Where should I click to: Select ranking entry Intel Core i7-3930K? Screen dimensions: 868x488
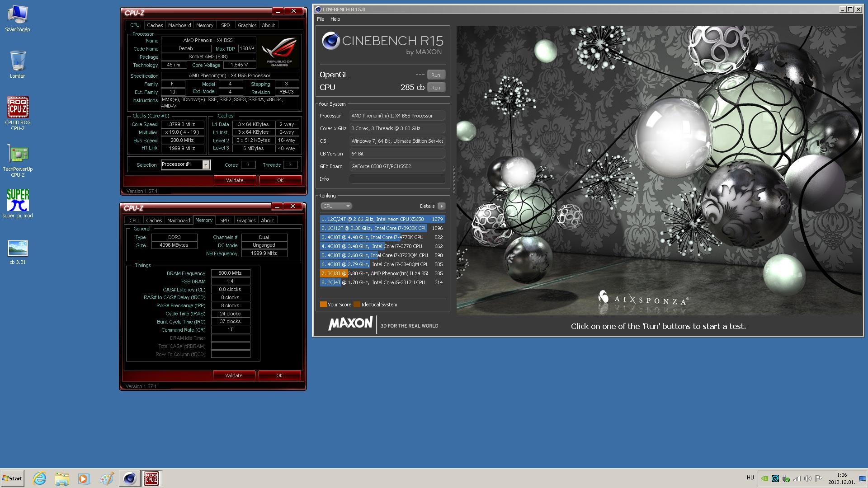(382, 228)
